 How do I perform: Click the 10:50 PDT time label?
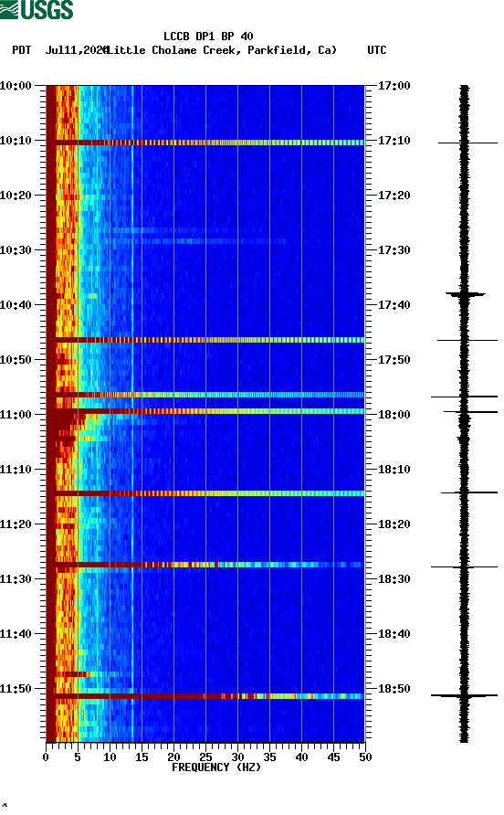point(16,360)
